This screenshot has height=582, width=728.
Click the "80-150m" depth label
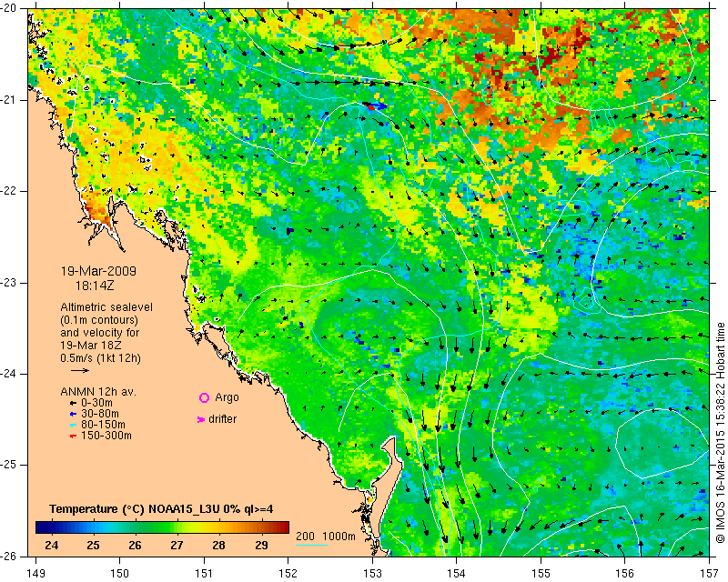103,424
